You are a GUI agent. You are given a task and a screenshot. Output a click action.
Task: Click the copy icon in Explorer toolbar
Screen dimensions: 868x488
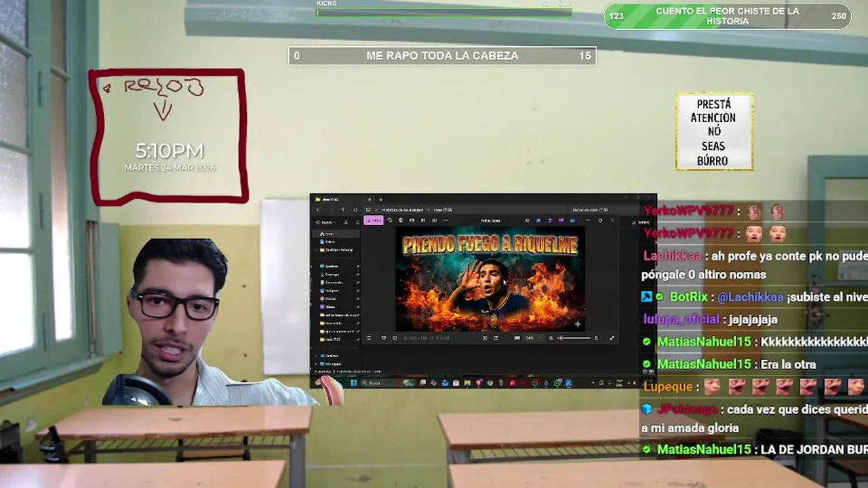[357, 222]
